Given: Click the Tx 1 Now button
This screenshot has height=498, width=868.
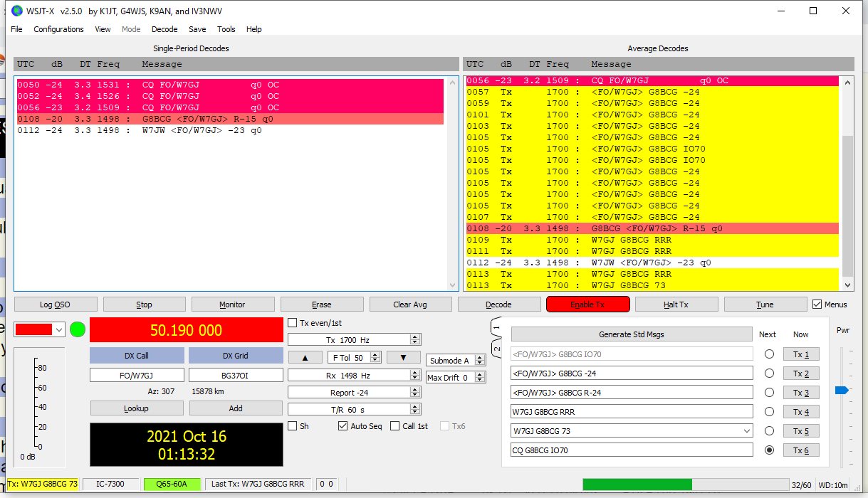Looking at the screenshot, I should coord(801,354).
